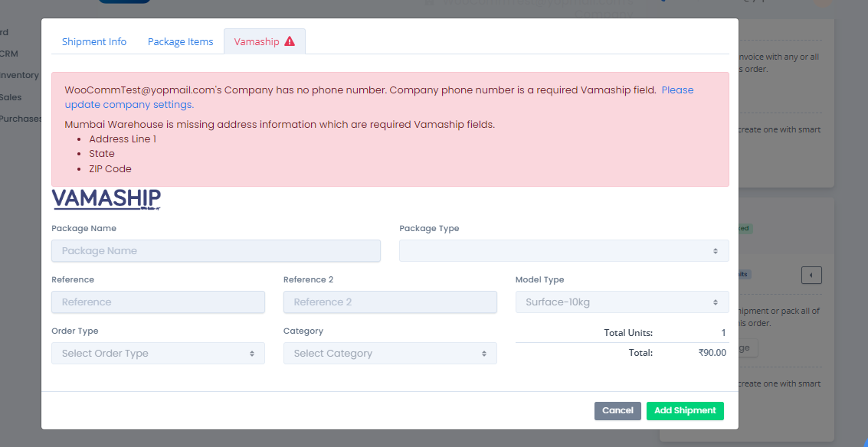868x447 pixels.
Task: Click the 'Mumbai Warehouse is missing address' message
Action: coord(280,125)
